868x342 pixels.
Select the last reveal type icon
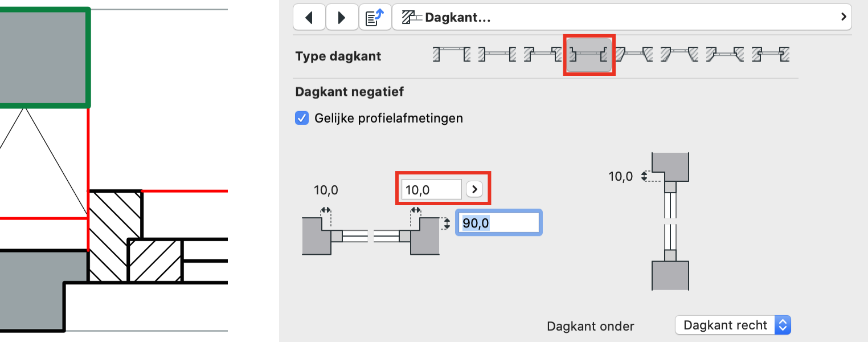[771, 55]
